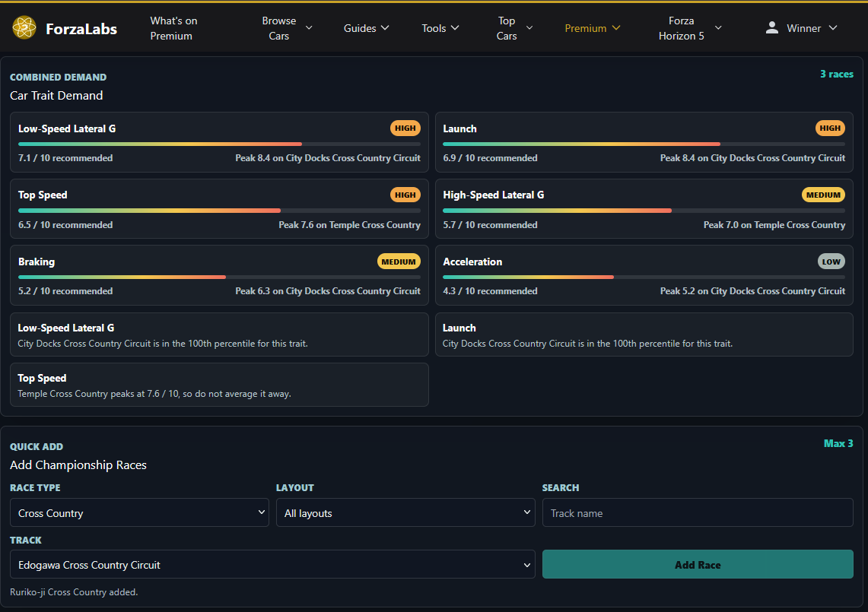
Task: Click the MEDIUM badge on High-Speed Lateral G
Action: [x=823, y=195]
